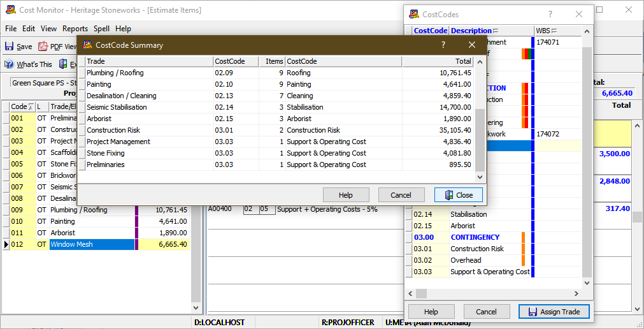Viewport: 644px width, 329px height.
Task: Click Cancel in the CostCode Summary dialog
Action: [x=401, y=195]
